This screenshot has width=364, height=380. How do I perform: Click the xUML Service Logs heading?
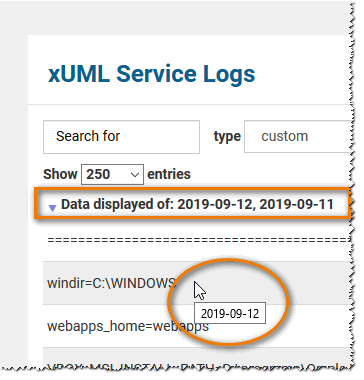(152, 73)
